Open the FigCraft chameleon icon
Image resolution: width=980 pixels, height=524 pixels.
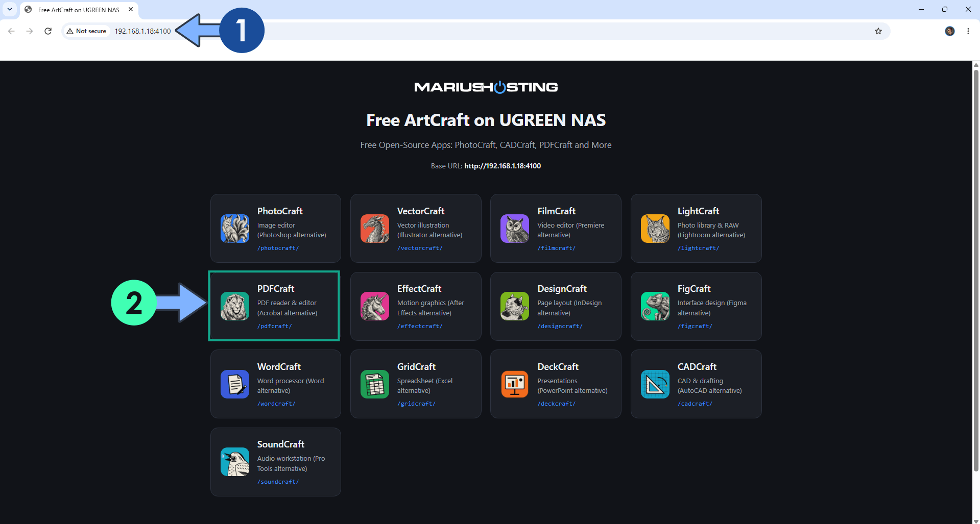(x=655, y=306)
